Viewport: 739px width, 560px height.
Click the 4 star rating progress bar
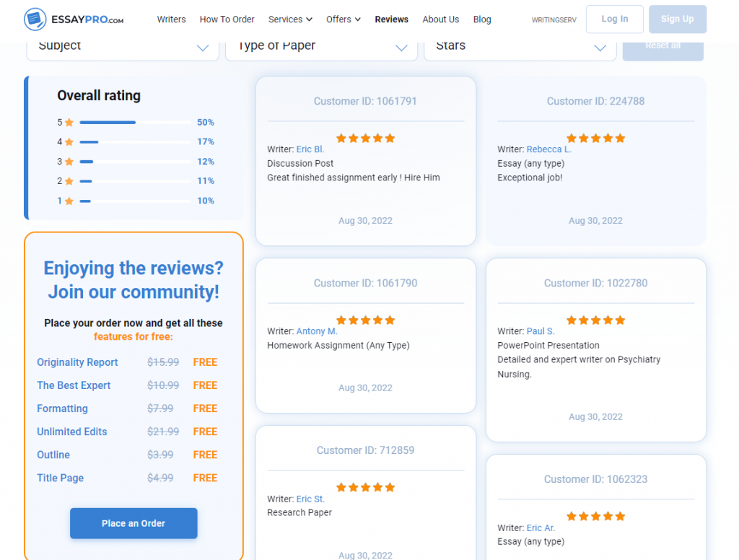click(135, 142)
